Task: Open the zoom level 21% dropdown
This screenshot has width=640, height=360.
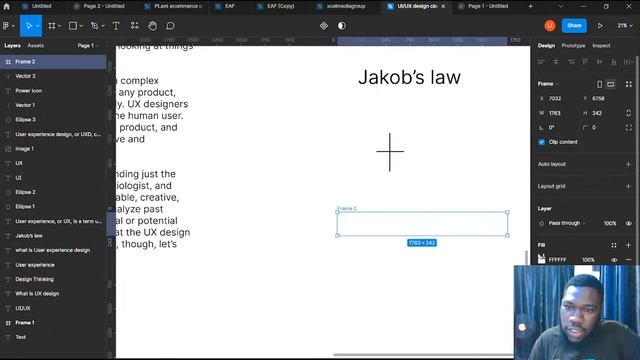Action: tap(625, 26)
